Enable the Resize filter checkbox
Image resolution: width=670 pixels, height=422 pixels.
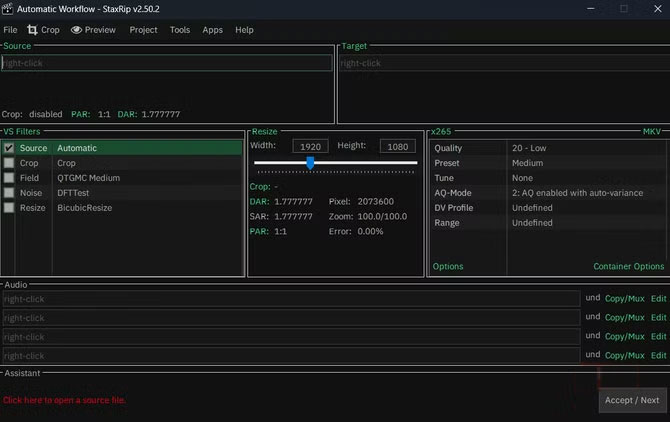[x=9, y=208]
